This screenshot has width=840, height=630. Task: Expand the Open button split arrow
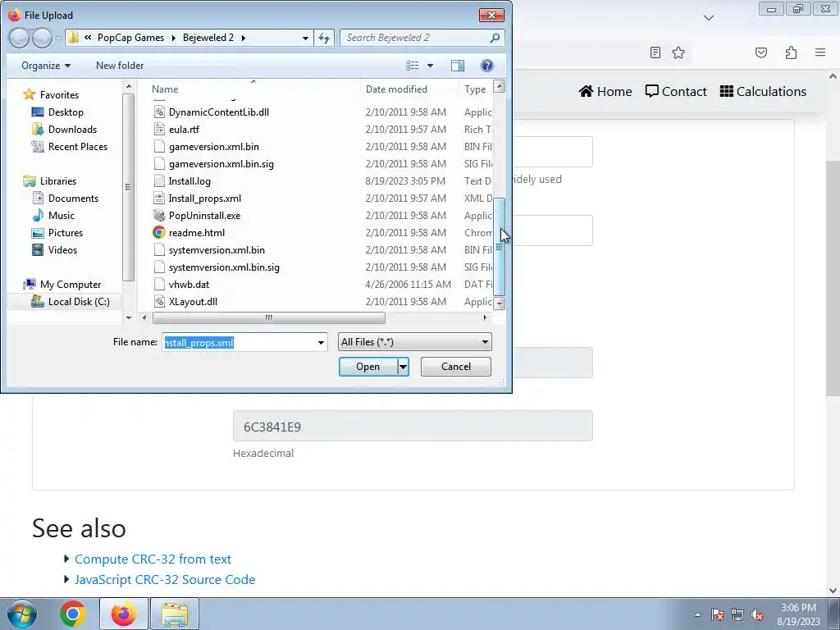coord(403,367)
